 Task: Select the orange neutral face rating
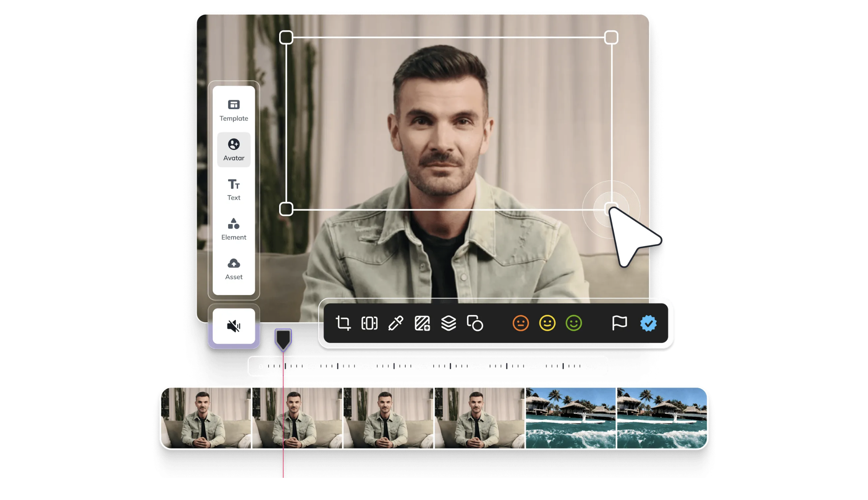tap(520, 323)
